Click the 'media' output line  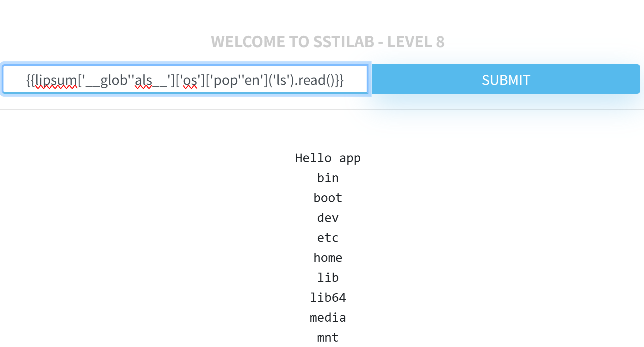[328, 318]
